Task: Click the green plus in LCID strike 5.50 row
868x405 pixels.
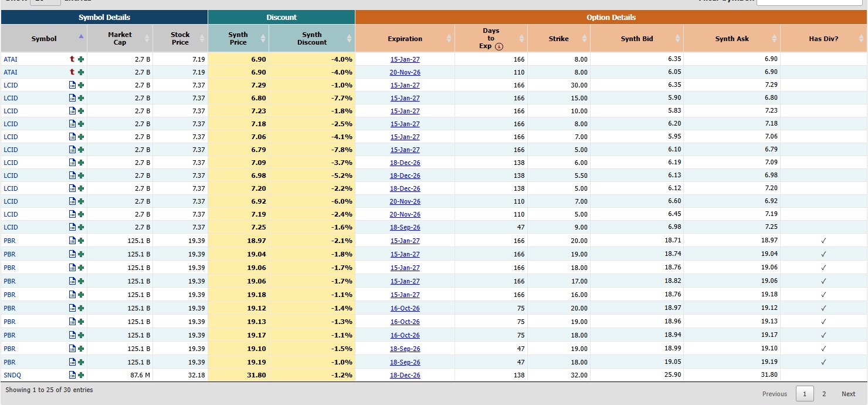Action: [x=81, y=176]
